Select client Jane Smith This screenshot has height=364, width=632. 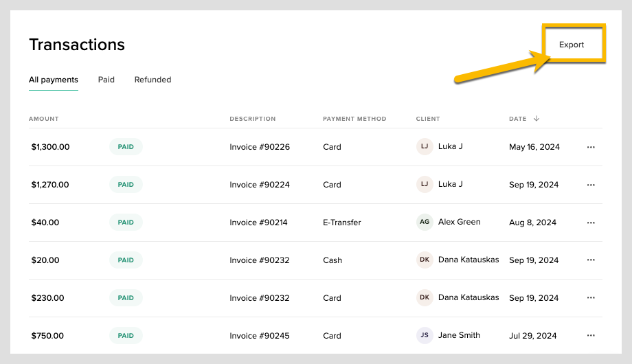pos(459,335)
